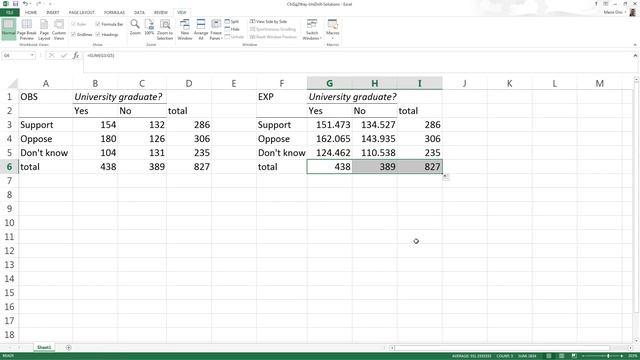
Task: Open a New Window
Action: tap(185, 29)
